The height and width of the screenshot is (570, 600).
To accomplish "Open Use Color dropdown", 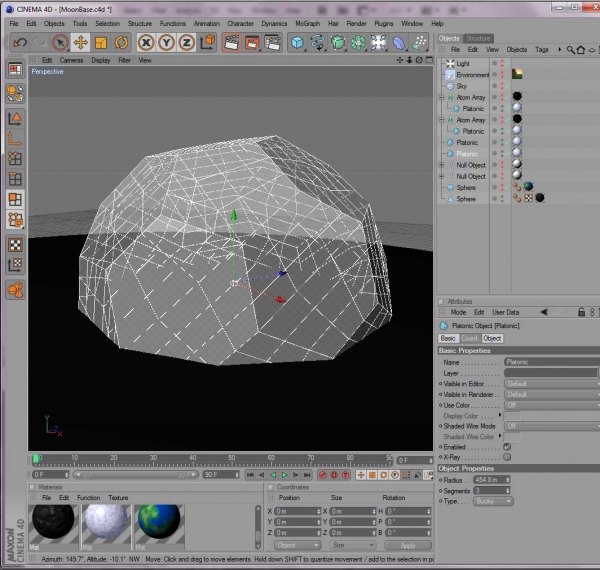I will coord(552,405).
